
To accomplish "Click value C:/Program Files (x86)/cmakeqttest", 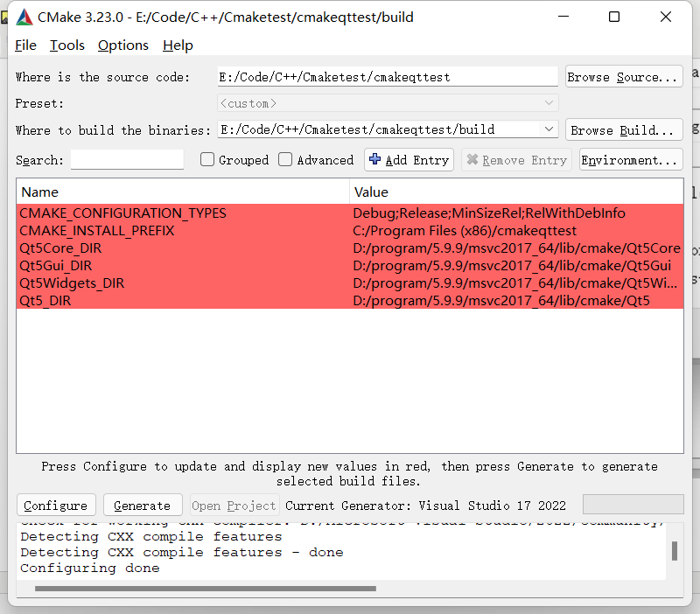I will click(465, 230).
